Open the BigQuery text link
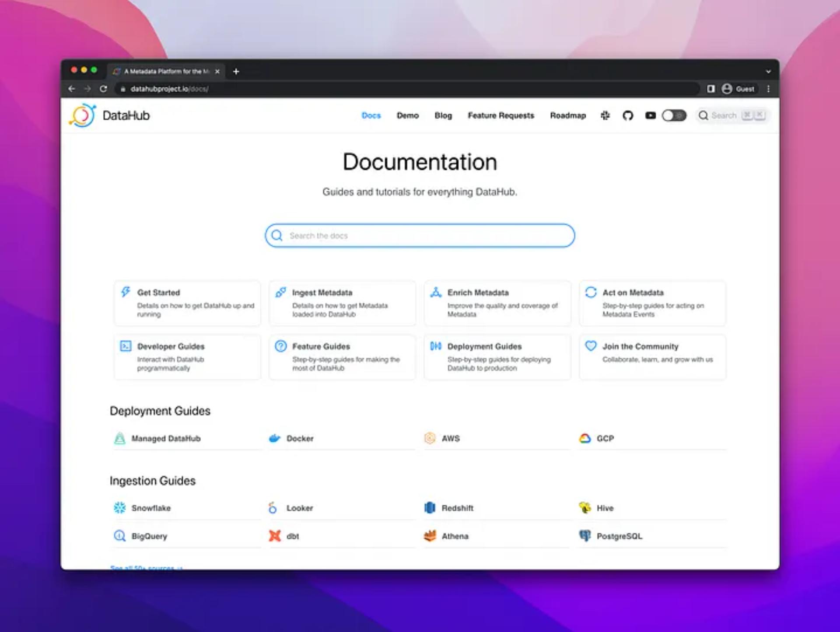The image size is (840, 632). [149, 536]
